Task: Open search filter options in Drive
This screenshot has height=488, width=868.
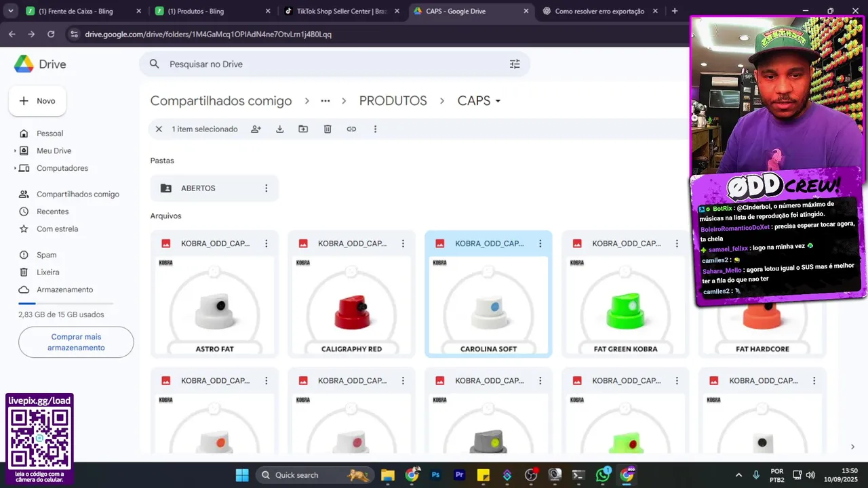Action: (515, 64)
